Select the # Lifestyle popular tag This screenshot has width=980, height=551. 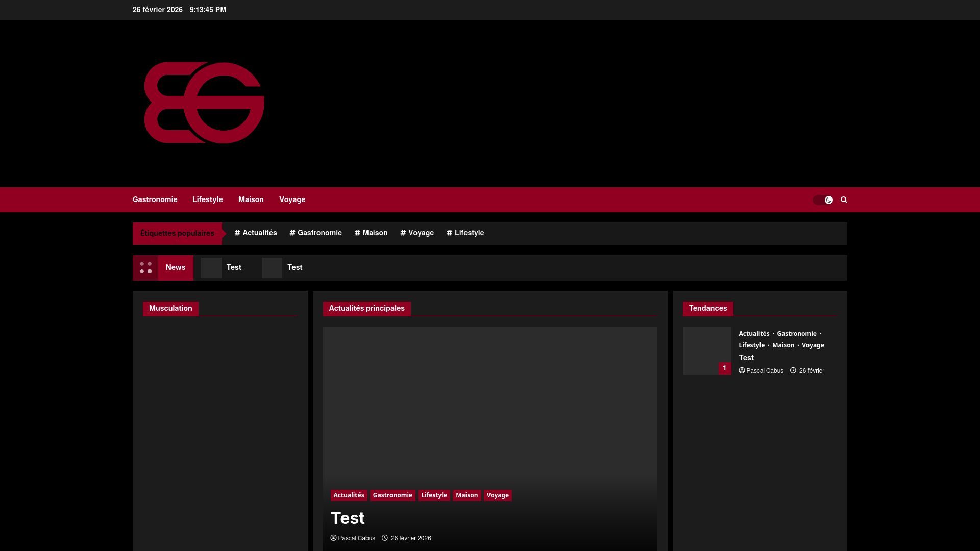pyautogui.click(x=465, y=233)
